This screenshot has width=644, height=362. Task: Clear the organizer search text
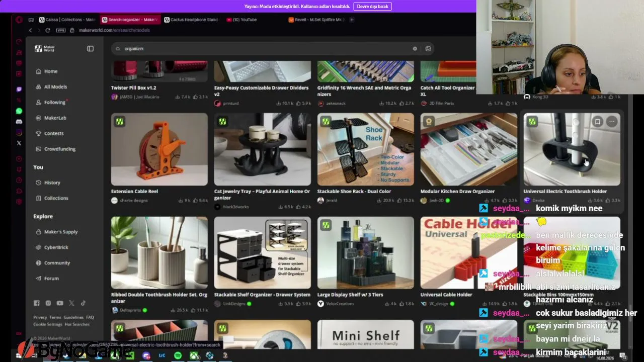point(415,49)
